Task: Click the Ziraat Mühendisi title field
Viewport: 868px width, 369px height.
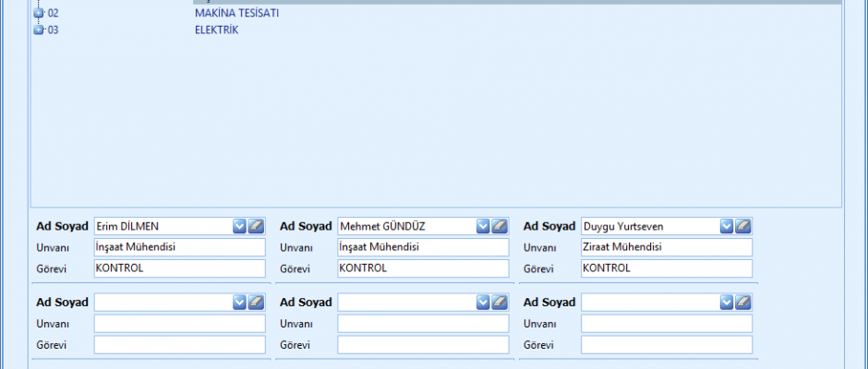Action: (x=666, y=247)
